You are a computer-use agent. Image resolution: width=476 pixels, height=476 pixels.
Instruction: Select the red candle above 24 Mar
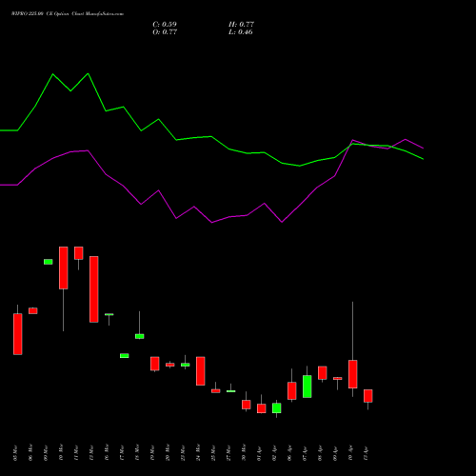[201, 371]
